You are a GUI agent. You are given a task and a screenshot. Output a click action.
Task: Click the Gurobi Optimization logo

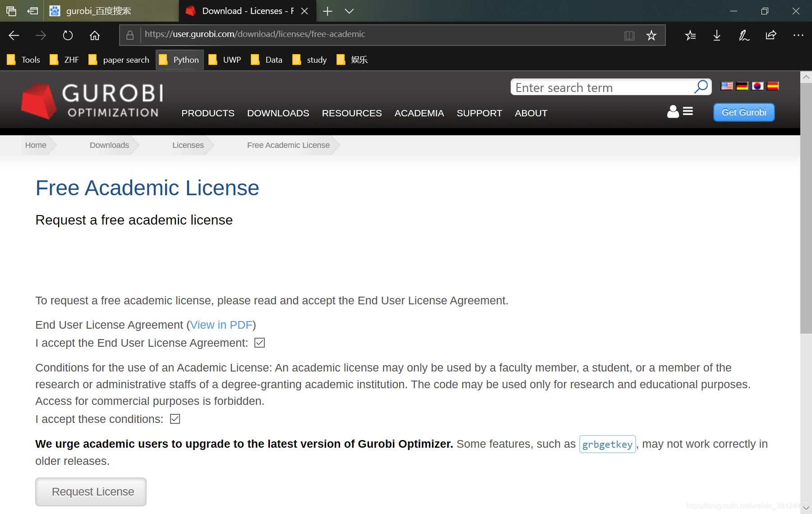(x=92, y=101)
